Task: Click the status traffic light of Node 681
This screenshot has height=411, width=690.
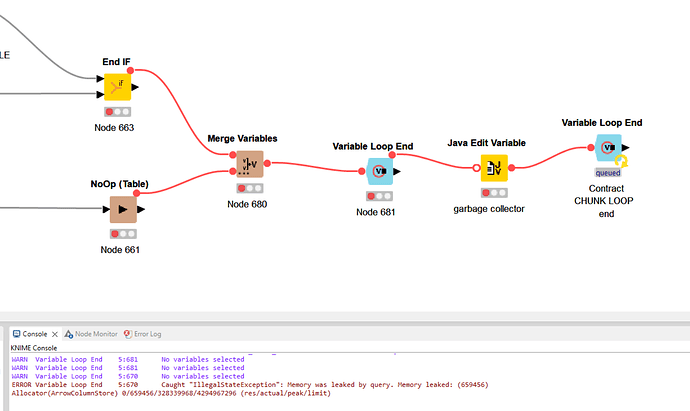Action: (x=379, y=196)
